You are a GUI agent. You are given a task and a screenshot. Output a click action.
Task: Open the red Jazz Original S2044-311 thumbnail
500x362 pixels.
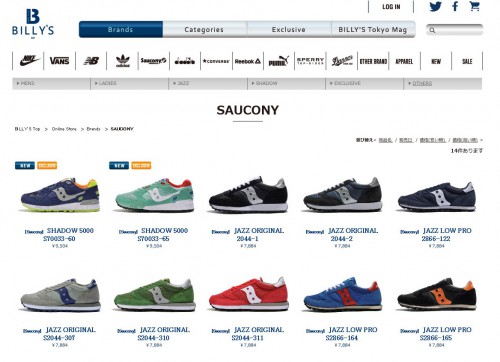[x=249, y=294]
